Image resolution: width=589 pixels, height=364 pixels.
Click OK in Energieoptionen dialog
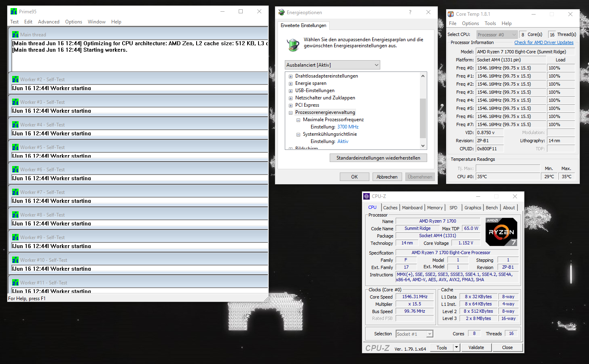click(x=354, y=177)
